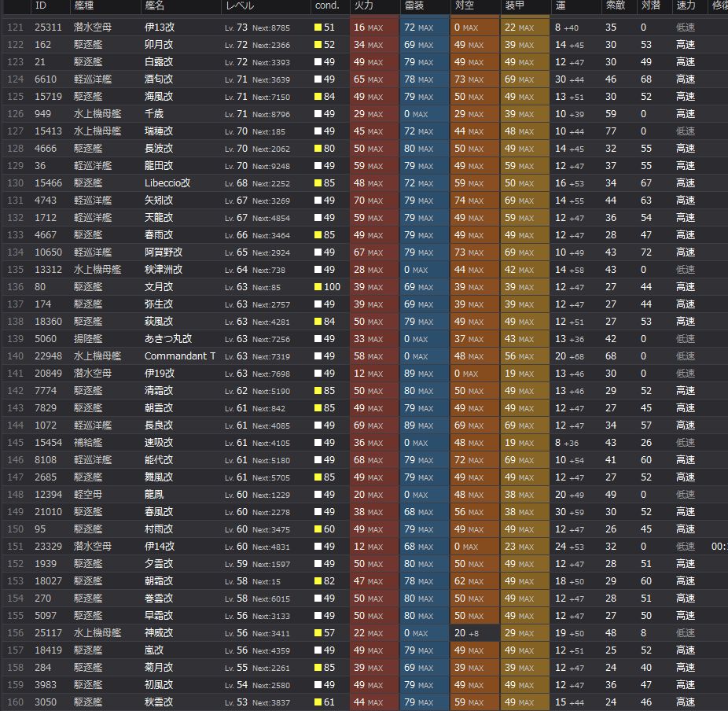Screen dimensions: 728x711
Task: Click the white cond square for 千歳
Action: click(318, 114)
